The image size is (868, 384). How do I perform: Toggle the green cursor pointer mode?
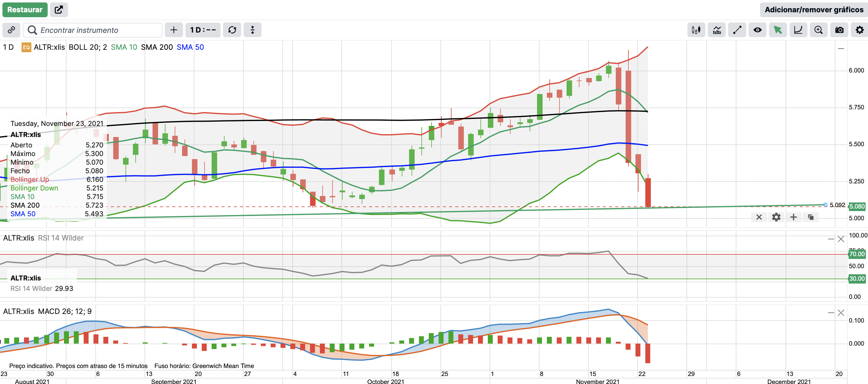pos(778,30)
